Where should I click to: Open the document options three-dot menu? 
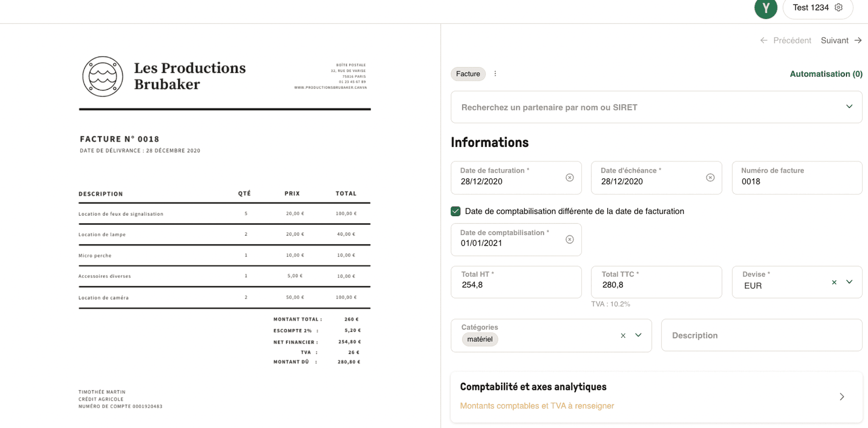point(495,73)
